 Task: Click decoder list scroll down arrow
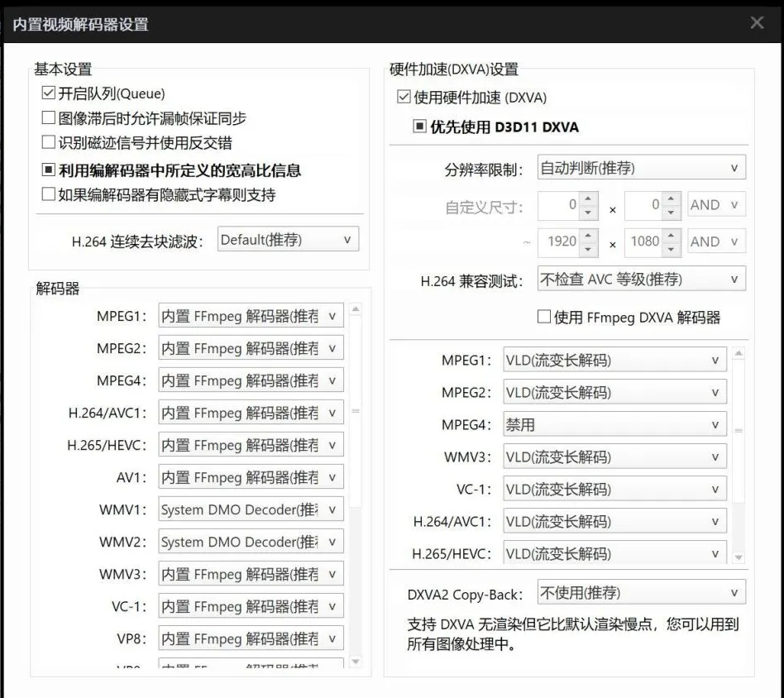pyautogui.click(x=356, y=662)
